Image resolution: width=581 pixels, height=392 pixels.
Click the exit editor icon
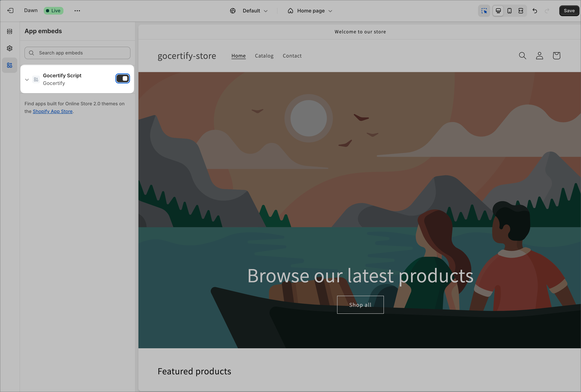10,11
